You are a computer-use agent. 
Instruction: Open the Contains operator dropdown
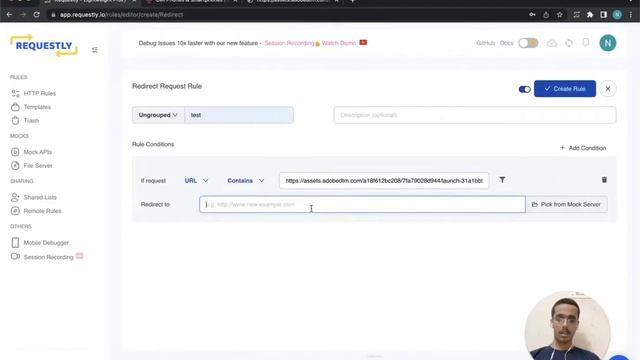pyautogui.click(x=246, y=180)
